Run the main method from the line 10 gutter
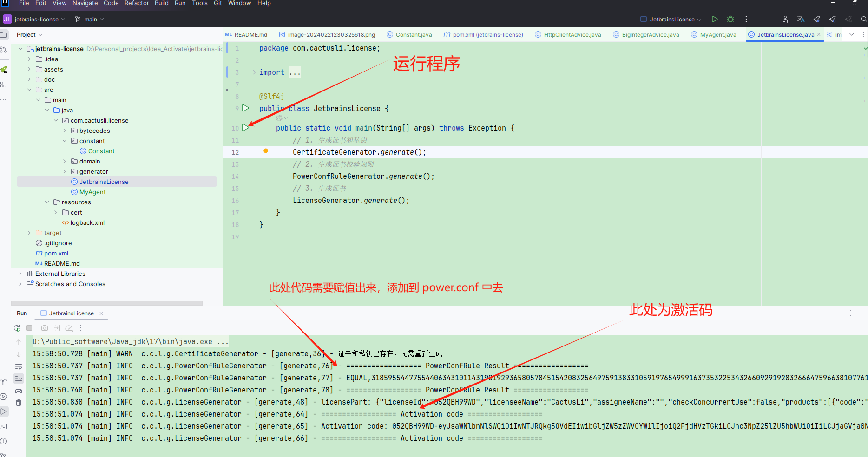 pyautogui.click(x=245, y=127)
